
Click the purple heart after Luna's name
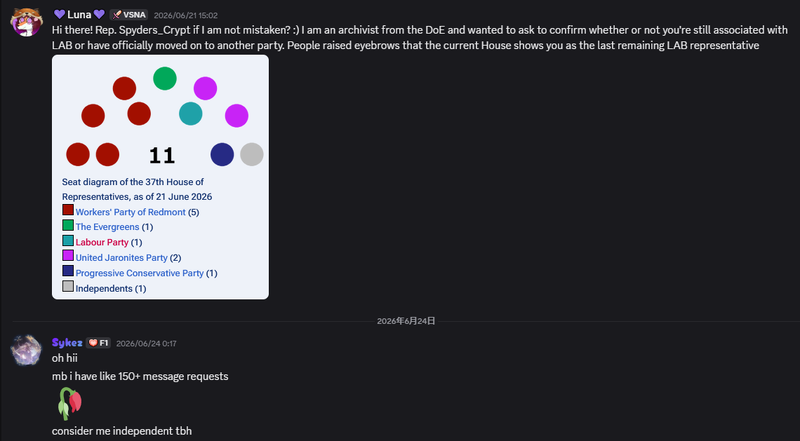99,14
